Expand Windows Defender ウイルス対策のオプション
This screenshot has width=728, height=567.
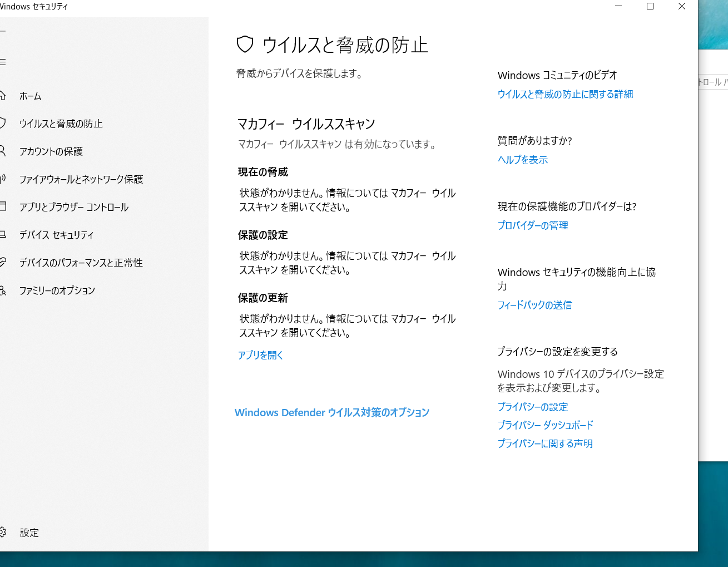[332, 412]
